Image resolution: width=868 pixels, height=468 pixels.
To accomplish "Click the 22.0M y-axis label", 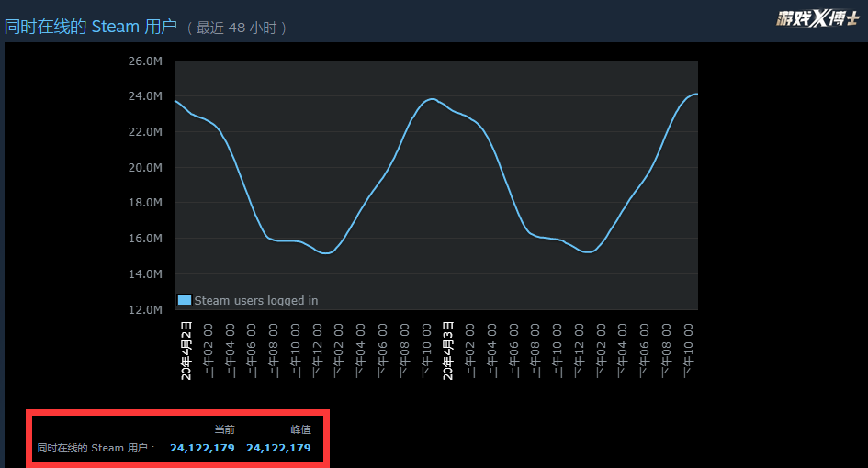I will [x=145, y=131].
